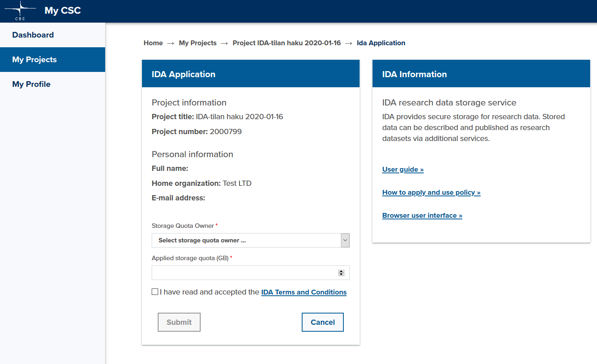Click the Submit button
597x364 pixels.
[179, 322]
